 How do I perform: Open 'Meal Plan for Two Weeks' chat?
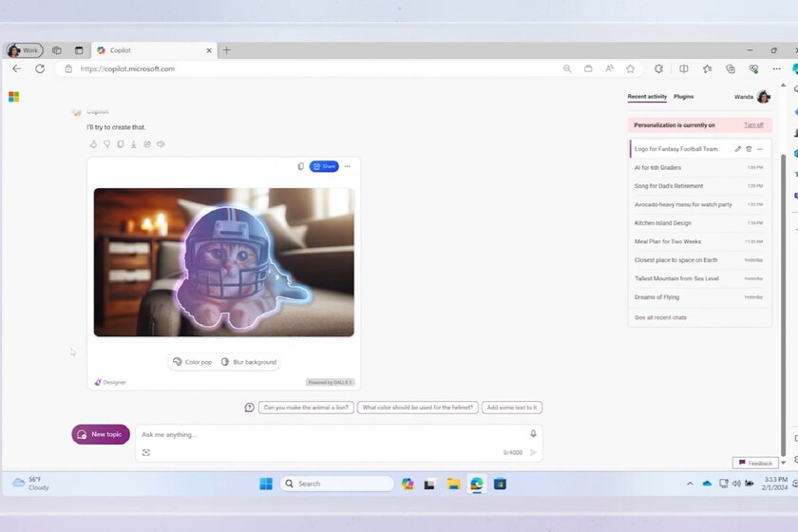pos(700,241)
